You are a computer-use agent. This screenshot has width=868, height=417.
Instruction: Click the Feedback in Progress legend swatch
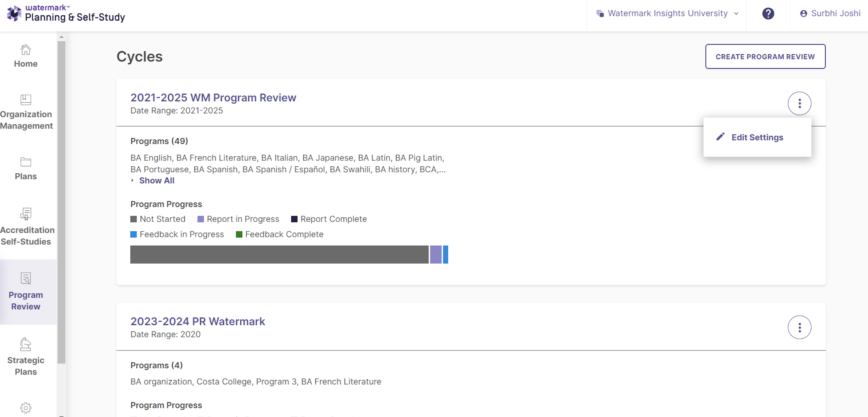pos(133,234)
